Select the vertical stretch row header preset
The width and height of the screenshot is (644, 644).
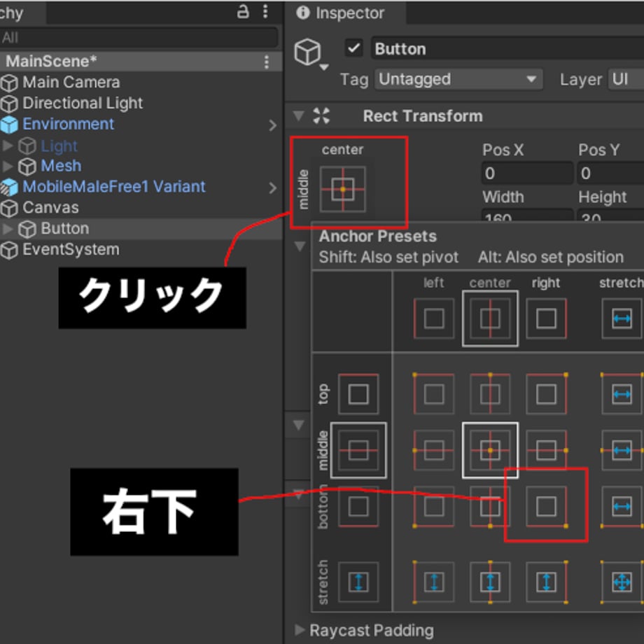click(x=358, y=582)
